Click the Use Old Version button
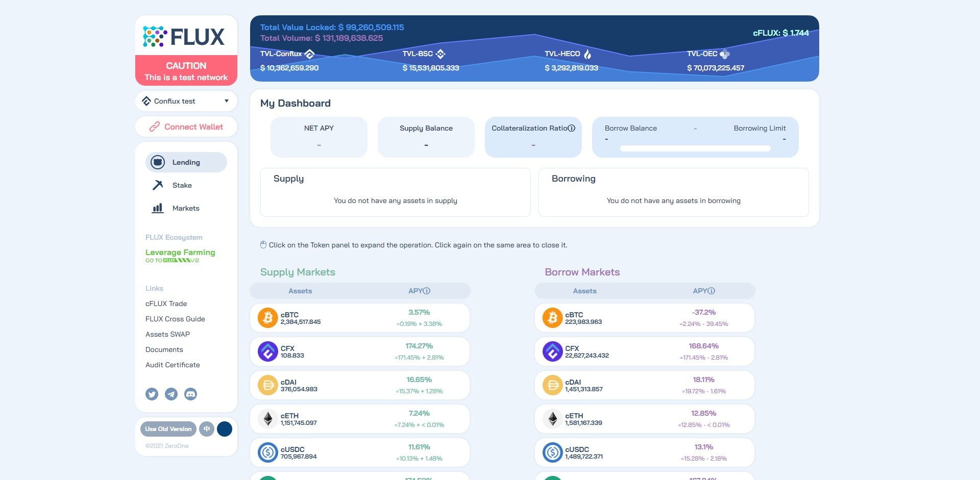 tap(168, 429)
